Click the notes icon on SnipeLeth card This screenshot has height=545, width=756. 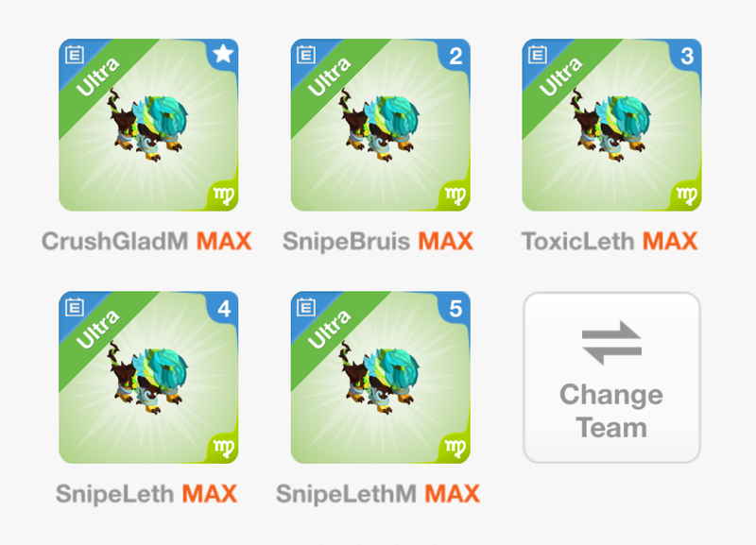click(x=75, y=307)
